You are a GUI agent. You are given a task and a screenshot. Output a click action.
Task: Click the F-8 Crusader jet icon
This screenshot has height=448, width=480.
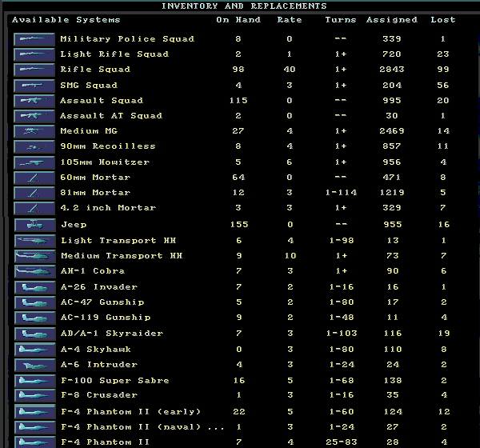(x=35, y=396)
